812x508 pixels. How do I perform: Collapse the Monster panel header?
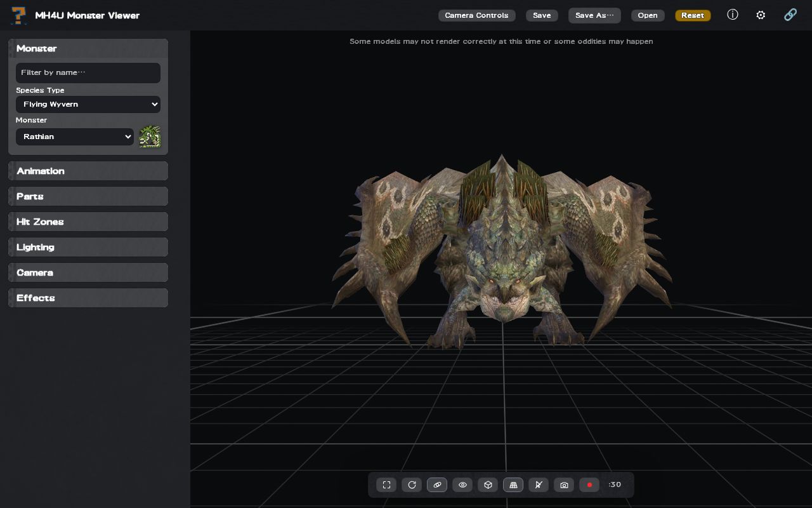tap(88, 48)
